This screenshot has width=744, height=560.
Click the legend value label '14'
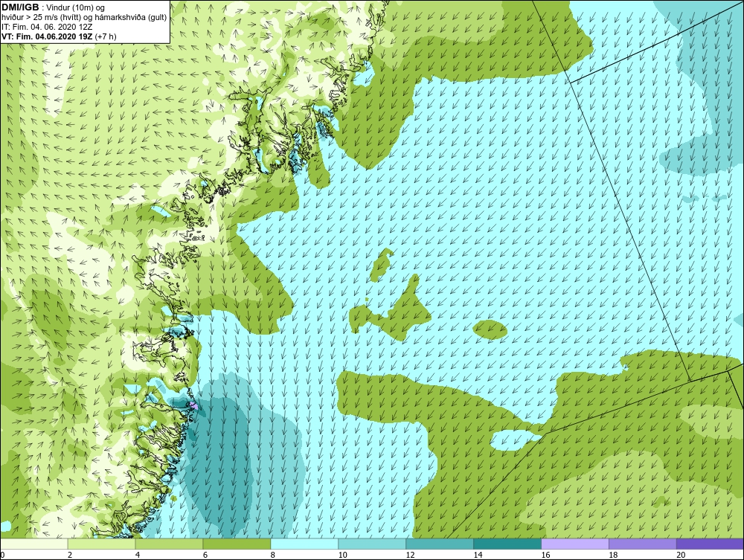478,555
